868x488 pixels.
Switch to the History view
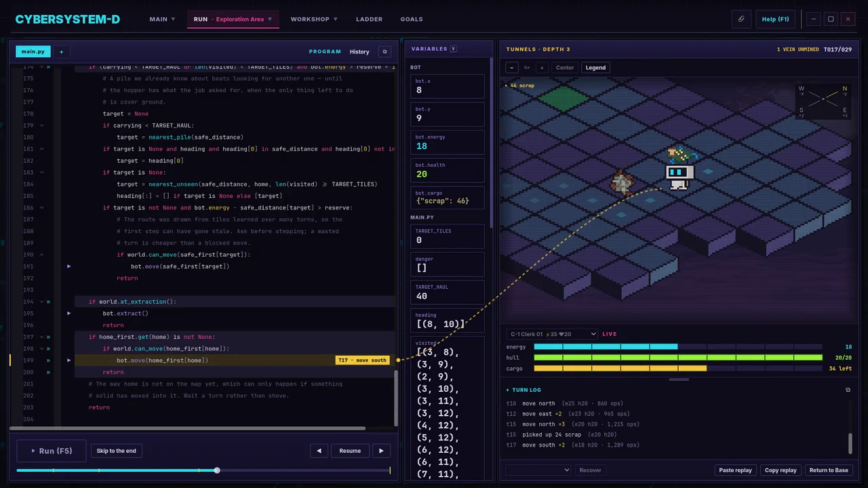pyautogui.click(x=359, y=52)
